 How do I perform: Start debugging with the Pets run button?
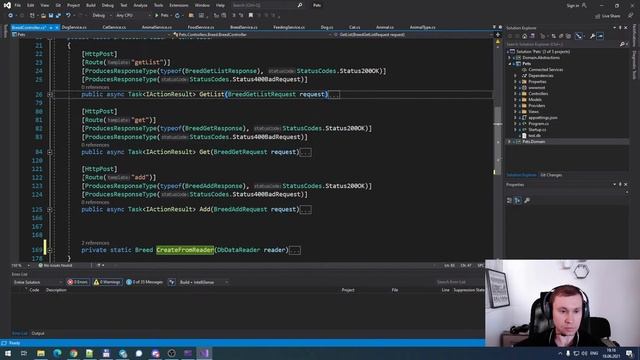point(162,16)
